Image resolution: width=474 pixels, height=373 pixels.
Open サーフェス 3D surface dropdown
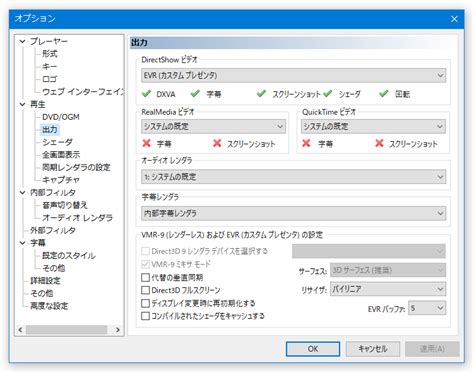[x=388, y=270]
